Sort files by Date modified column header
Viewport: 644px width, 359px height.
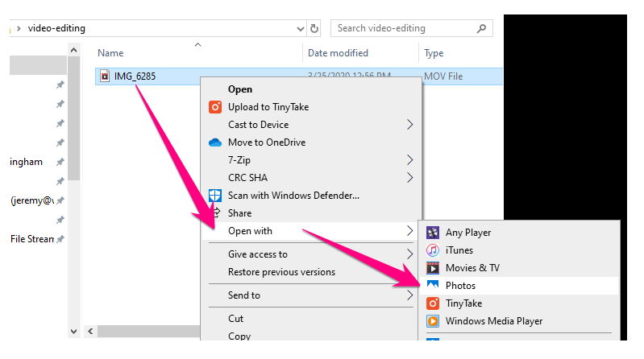(338, 53)
